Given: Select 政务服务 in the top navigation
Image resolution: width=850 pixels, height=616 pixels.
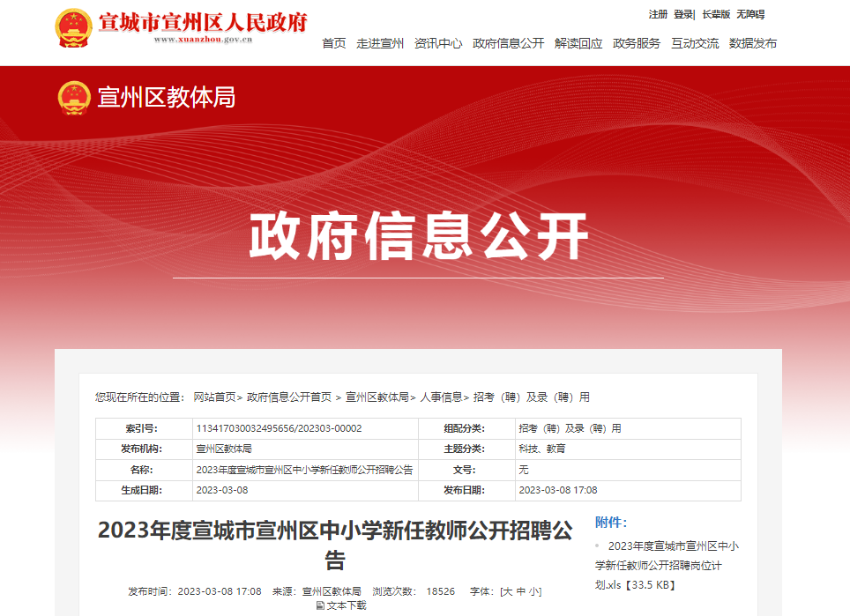Looking at the screenshot, I should pos(637,43).
